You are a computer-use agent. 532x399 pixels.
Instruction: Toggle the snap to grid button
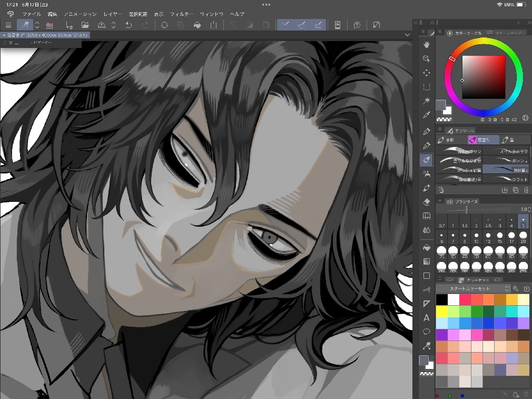tap(318, 25)
